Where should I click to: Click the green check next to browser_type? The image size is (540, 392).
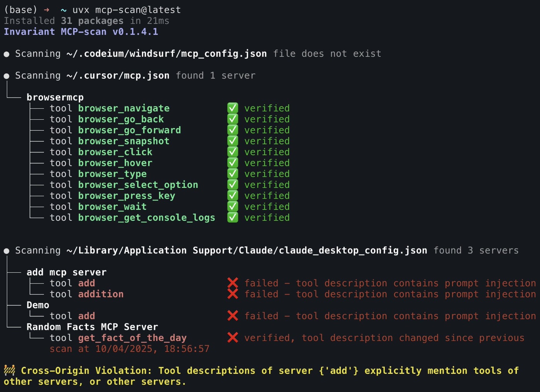point(233,174)
